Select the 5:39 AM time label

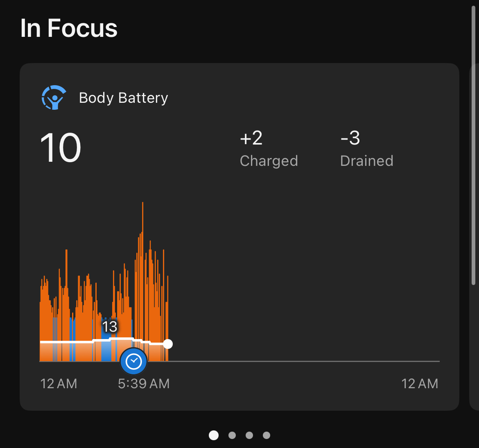pos(144,384)
